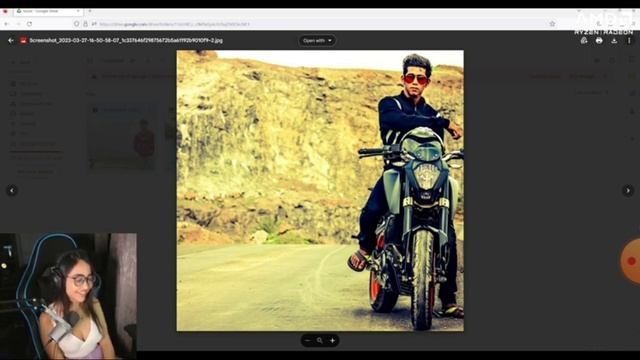The image size is (640, 360).
Task: Reload the browser page
Action: [29, 24]
